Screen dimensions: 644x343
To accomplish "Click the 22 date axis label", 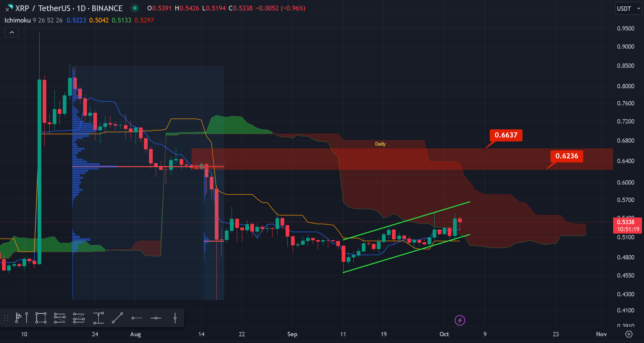I will (242, 334).
